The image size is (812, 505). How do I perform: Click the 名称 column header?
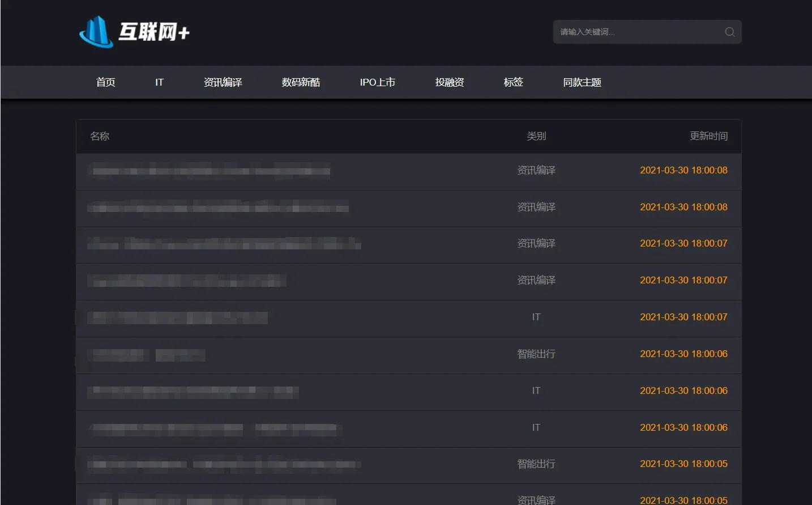(x=100, y=136)
